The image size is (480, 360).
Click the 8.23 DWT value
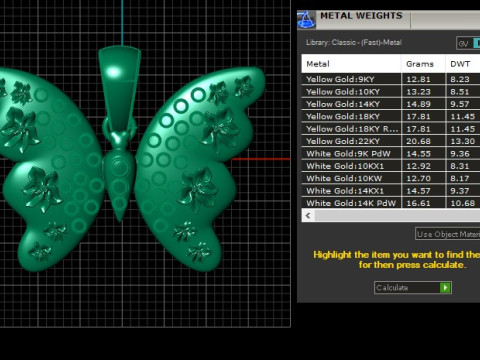460,79
